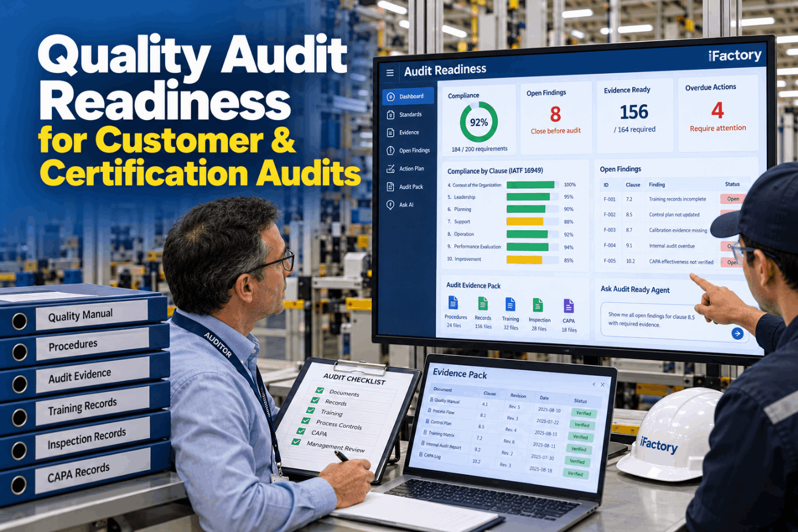Click the Clause column header in Open Findings

pos(633,185)
